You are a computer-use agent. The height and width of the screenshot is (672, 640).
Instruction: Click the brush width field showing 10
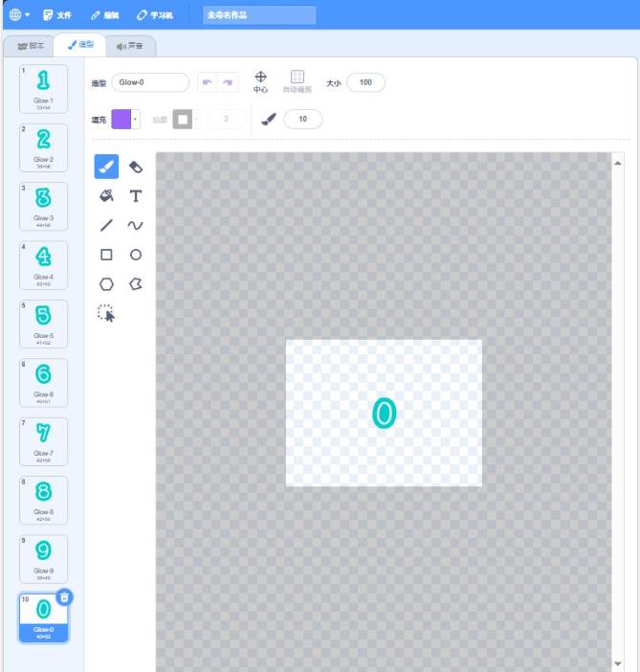(303, 119)
